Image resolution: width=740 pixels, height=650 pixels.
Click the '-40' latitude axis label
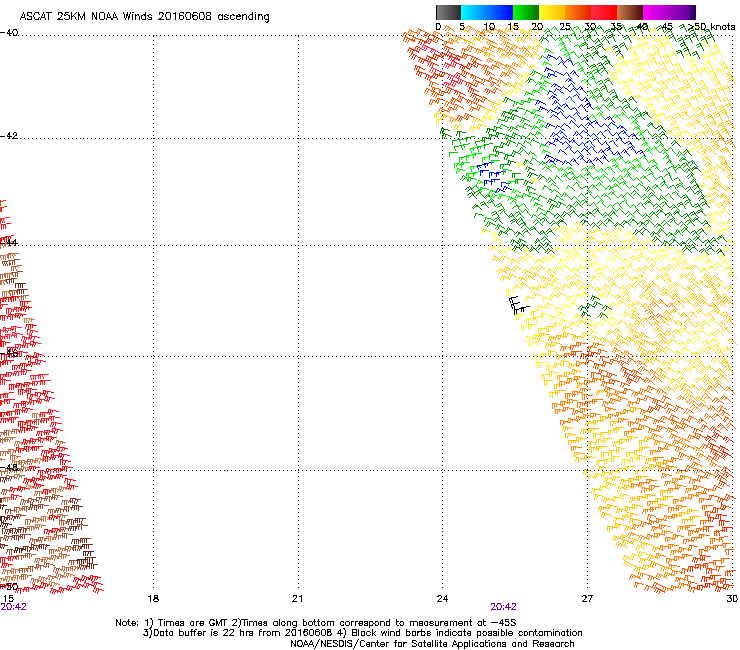pos(9,33)
